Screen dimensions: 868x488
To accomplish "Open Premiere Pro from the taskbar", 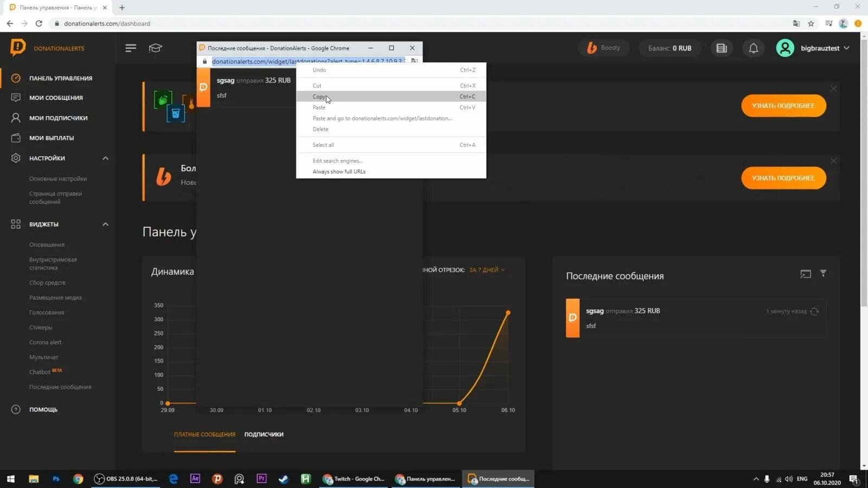I will [x=261, y=479].
